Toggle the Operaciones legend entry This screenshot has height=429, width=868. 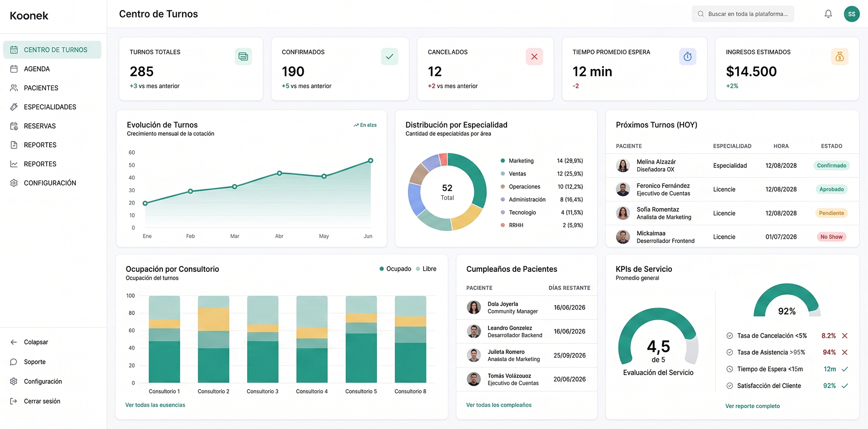[x=542, y=187]
